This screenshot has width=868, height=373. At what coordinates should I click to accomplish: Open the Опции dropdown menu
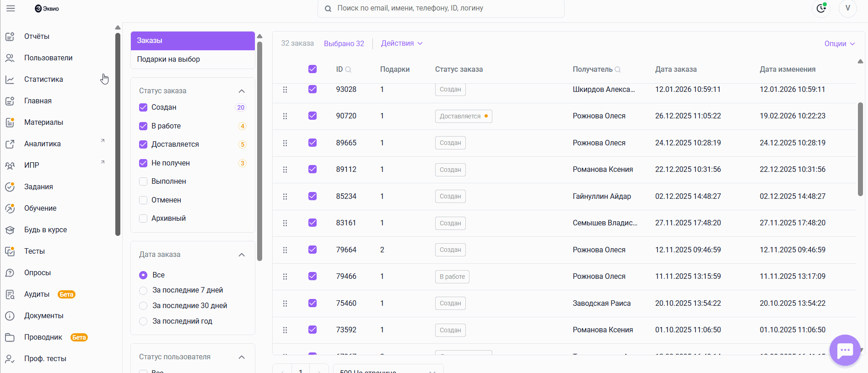coord(839,44)
